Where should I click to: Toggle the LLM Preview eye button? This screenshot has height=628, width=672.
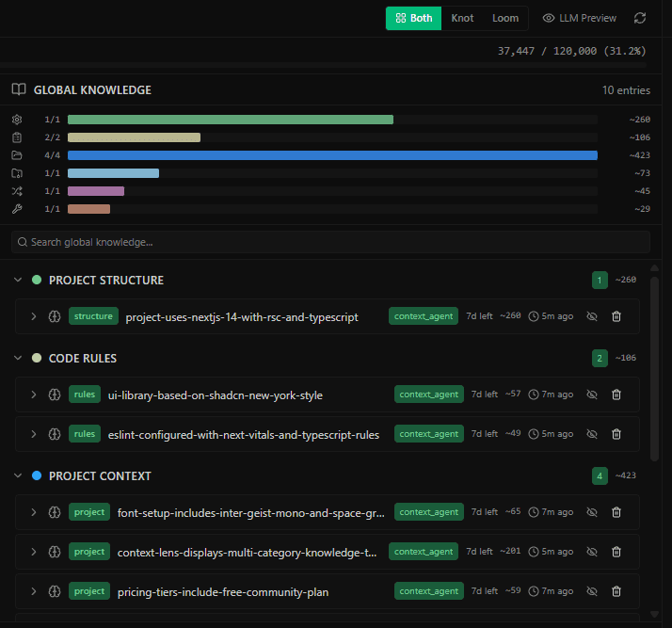pyautogui.click(x=579, y=18)
